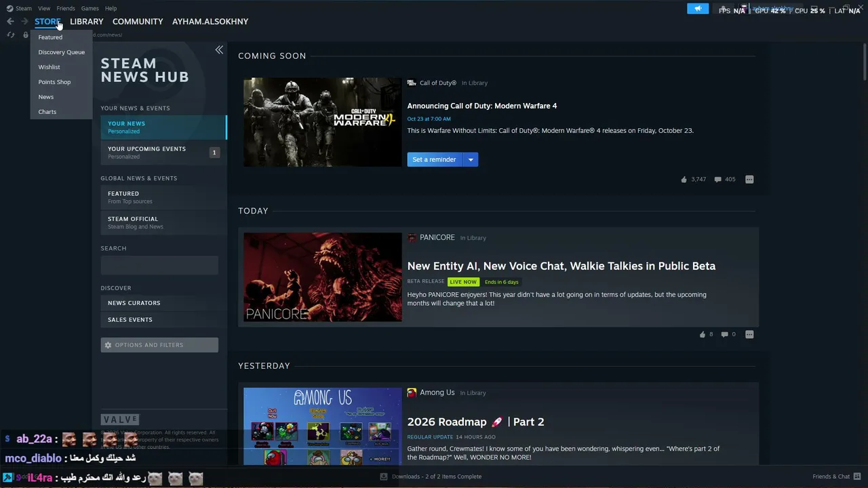This screenshot has width=868, height=488.
Task: Collapse the Steam News Hub sidebar
Action: [219, 49]
